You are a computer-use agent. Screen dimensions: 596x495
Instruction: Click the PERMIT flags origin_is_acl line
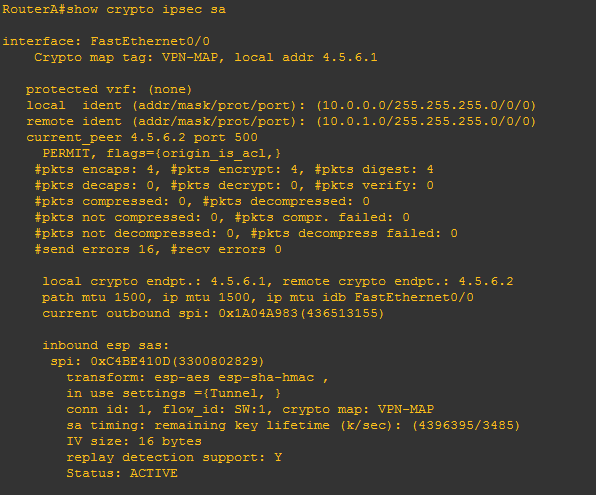click(x=162, y=154)
